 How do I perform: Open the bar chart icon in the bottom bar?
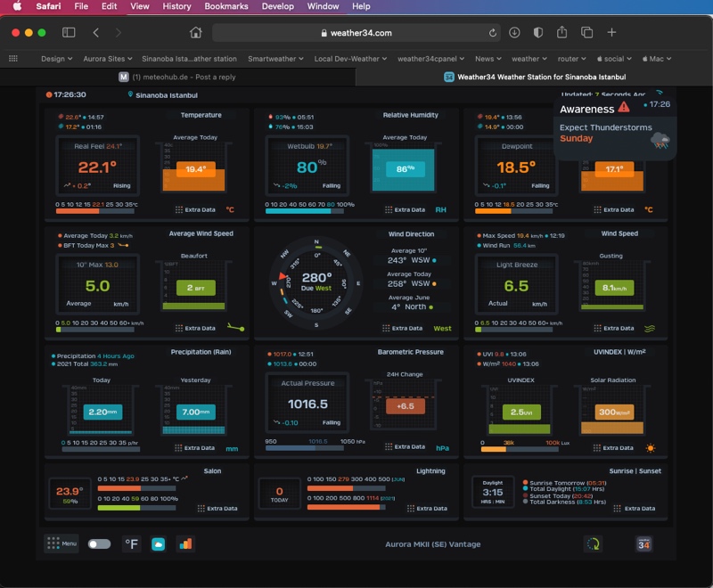(185, 544)
